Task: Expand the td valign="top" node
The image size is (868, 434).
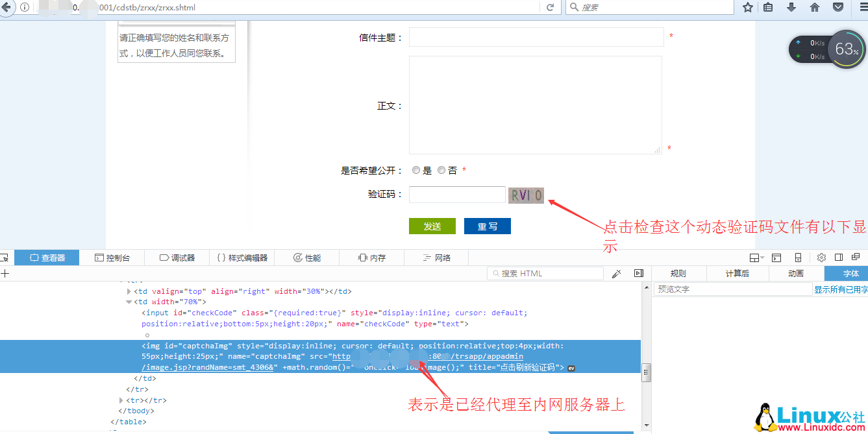Action: point(129,292)
